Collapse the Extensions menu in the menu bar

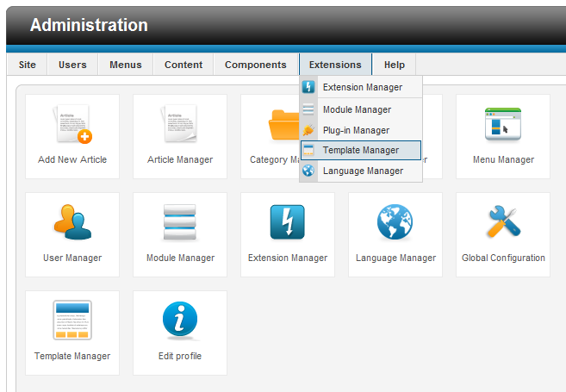coord(335,65)
